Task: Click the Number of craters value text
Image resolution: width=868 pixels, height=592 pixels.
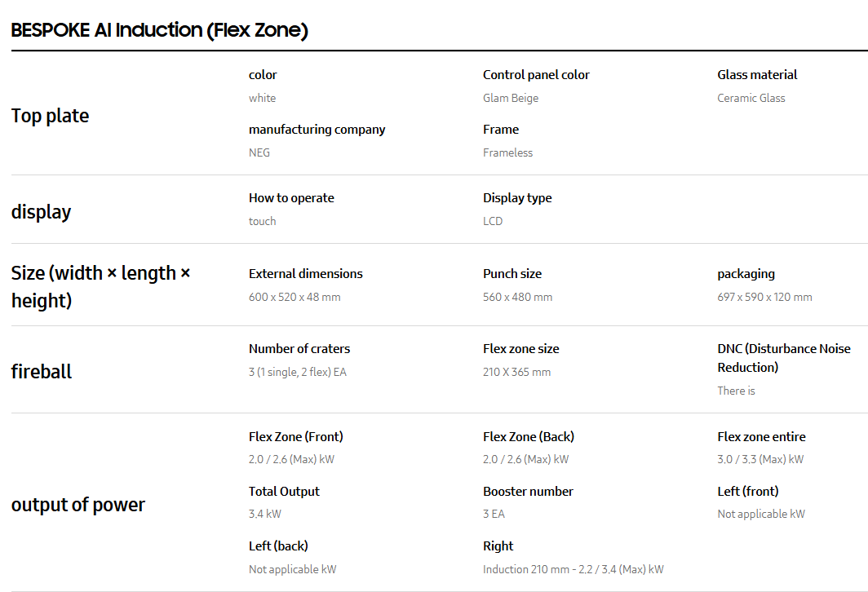Action: point(298,372)
